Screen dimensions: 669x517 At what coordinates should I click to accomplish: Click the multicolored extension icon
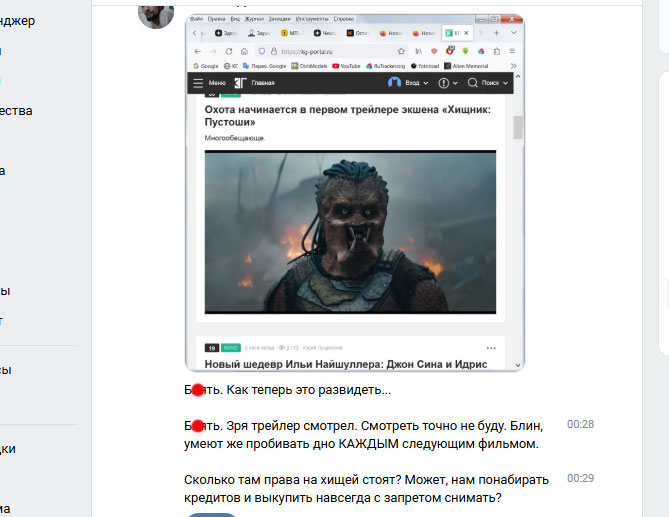[481, 51]
